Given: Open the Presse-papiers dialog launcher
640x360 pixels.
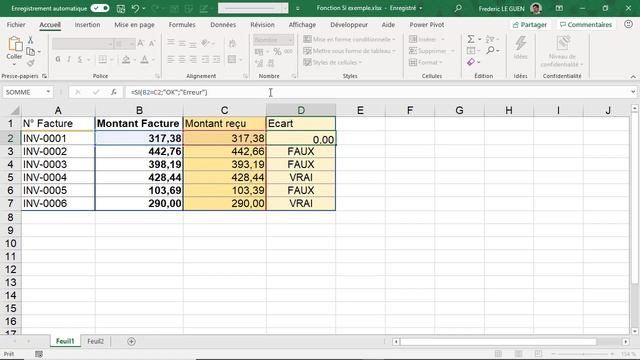Looking at the screenshot, I should 44,76.
